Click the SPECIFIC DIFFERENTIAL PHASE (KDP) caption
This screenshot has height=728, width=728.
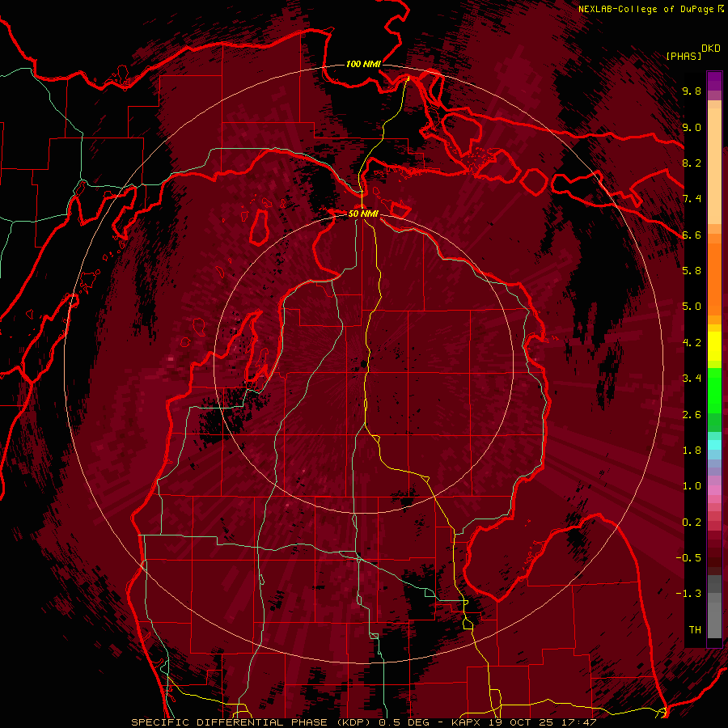pyautogui.click(x=253, y=722)
